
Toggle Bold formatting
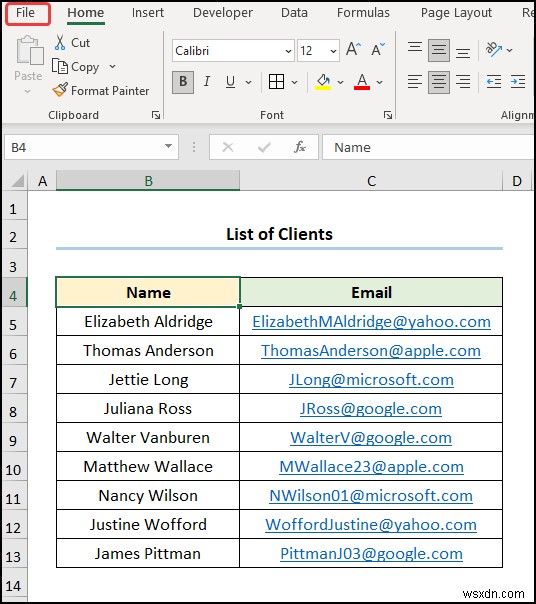[183, 82]
